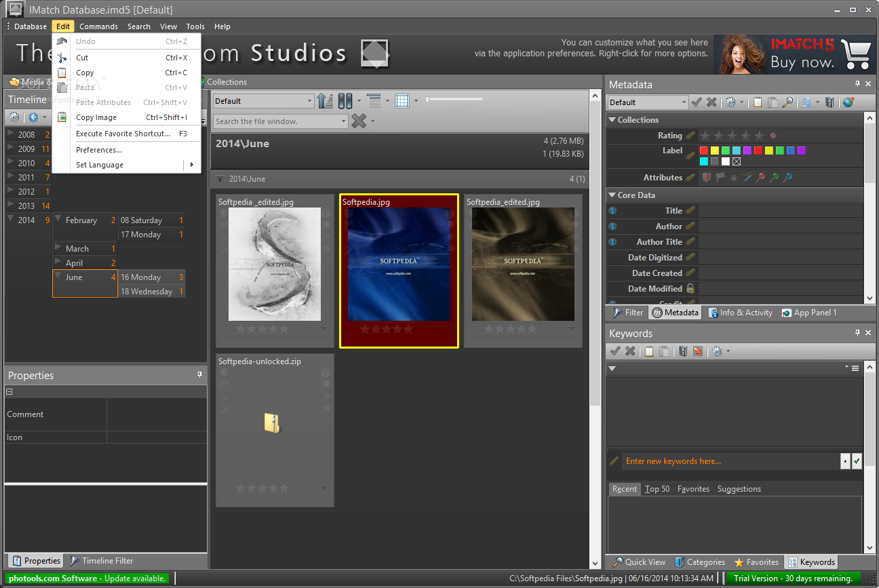
Task: Toggle the green pin attribute
Action: point(775,178)
